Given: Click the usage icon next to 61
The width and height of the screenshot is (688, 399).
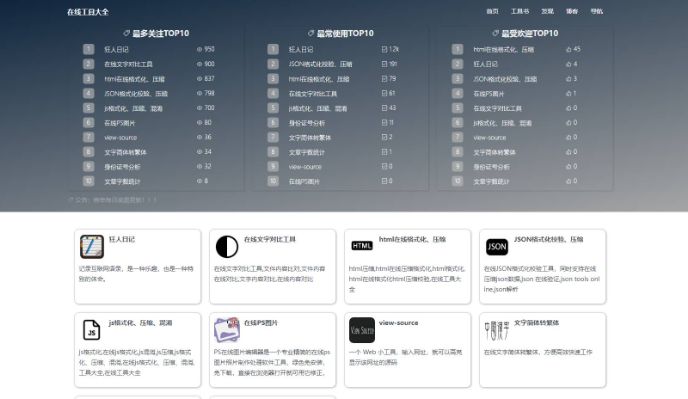Looking at the screenshot, I should point(384,93).
